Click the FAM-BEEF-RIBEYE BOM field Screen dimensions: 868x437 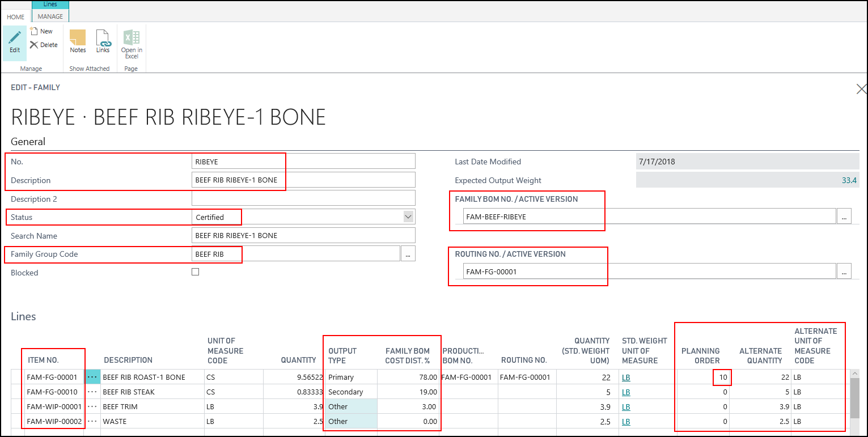pos(649,217)
